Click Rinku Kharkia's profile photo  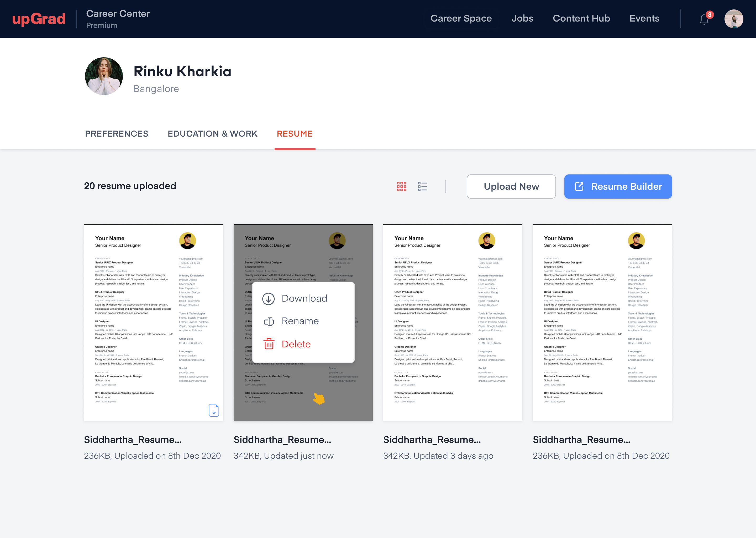tap(104, 76)
